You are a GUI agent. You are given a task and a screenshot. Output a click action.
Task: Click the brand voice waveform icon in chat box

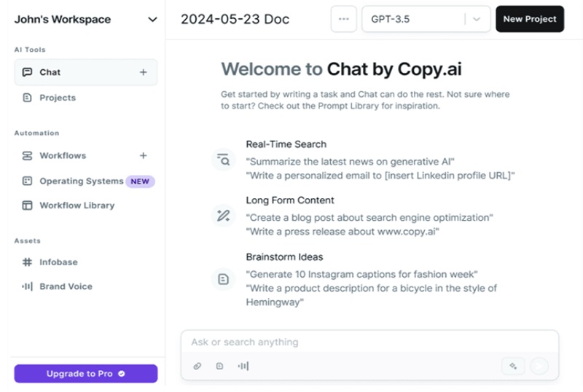[x=243, y=366]
